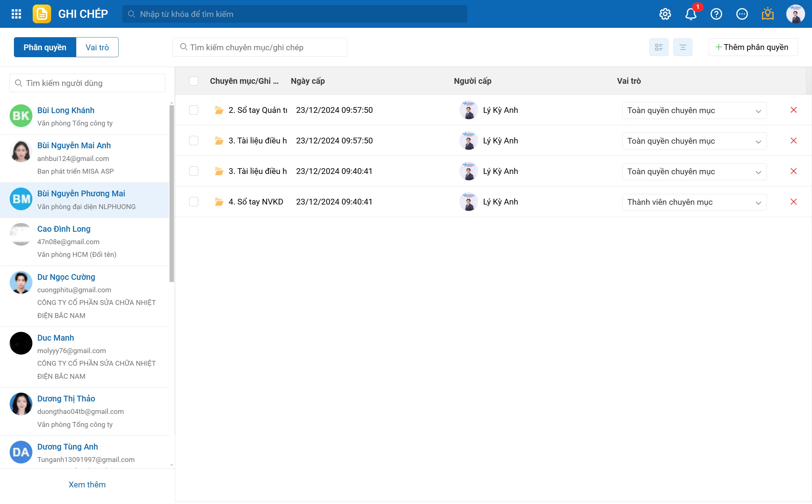Click the orange map badge icon
This screenshot has height=504, width=812.
767,14
